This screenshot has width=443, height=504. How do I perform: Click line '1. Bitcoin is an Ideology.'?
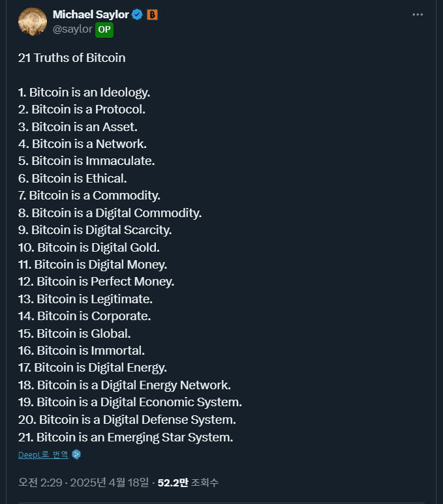coord(84,93)
